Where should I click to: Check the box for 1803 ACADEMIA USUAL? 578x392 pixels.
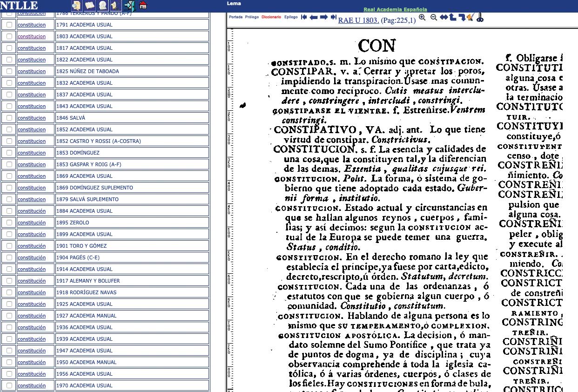9,36
